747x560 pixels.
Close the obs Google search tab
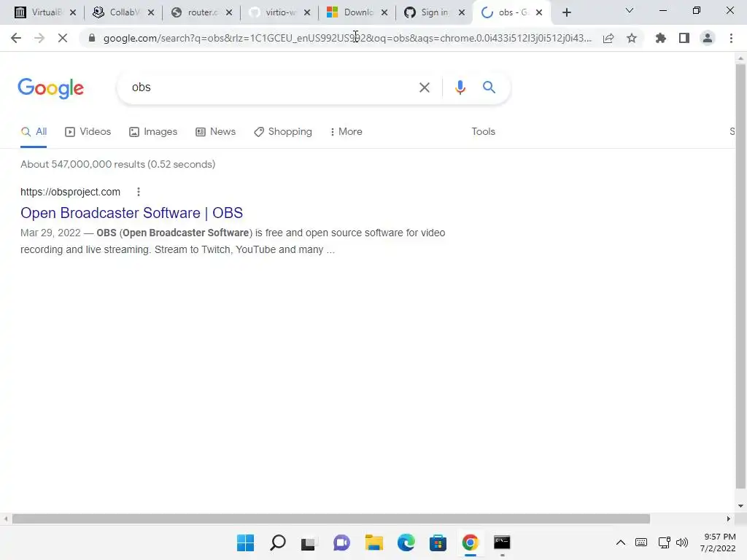(x=539, y=12)
